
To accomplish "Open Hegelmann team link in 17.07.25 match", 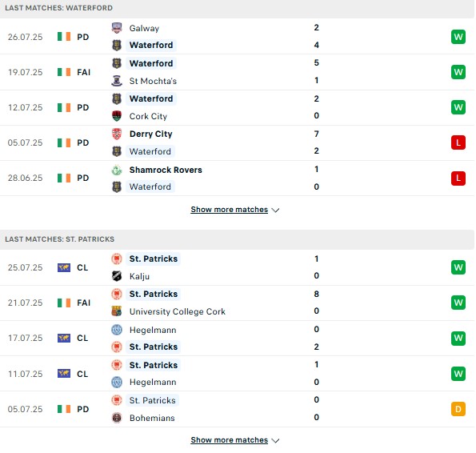I will pyautogui.click(x=153, y=330).
